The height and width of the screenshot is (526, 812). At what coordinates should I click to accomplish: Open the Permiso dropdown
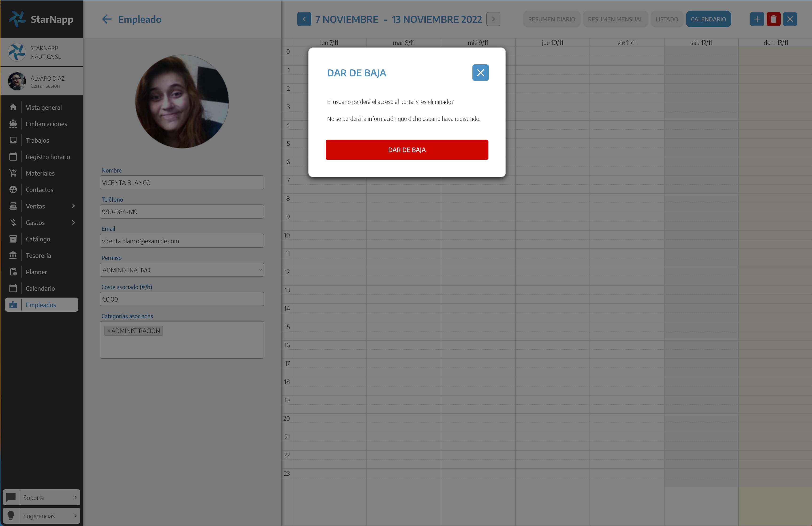[x=182, y=270]
